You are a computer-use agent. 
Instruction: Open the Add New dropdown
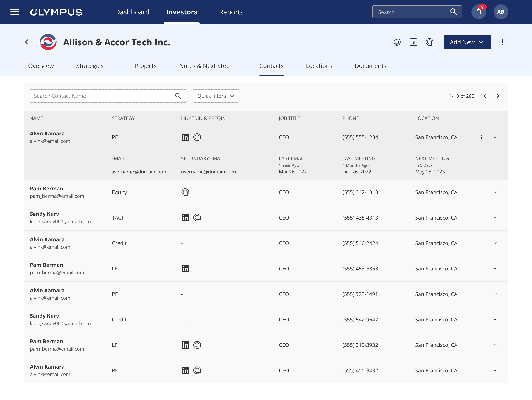pos(467,42)
